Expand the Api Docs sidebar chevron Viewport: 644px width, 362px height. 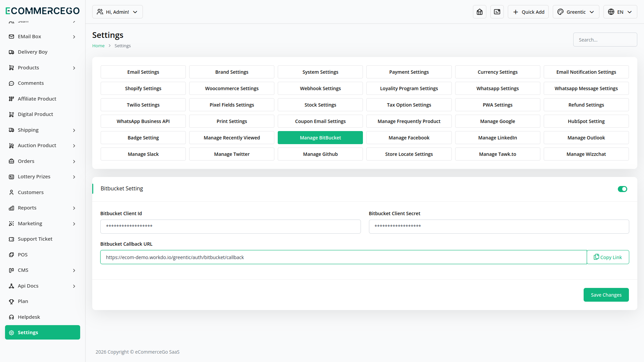point(74,286)
